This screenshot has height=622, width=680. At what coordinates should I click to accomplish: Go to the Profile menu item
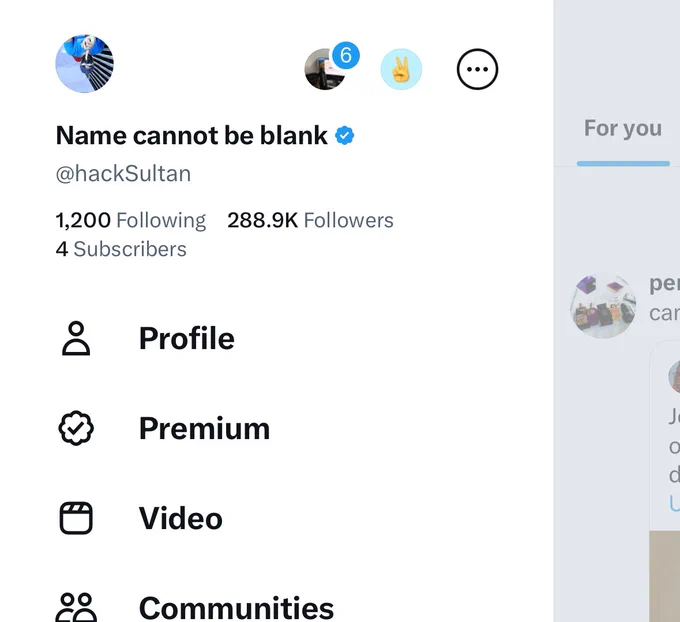pyautogui.click(x=186, y=338)
